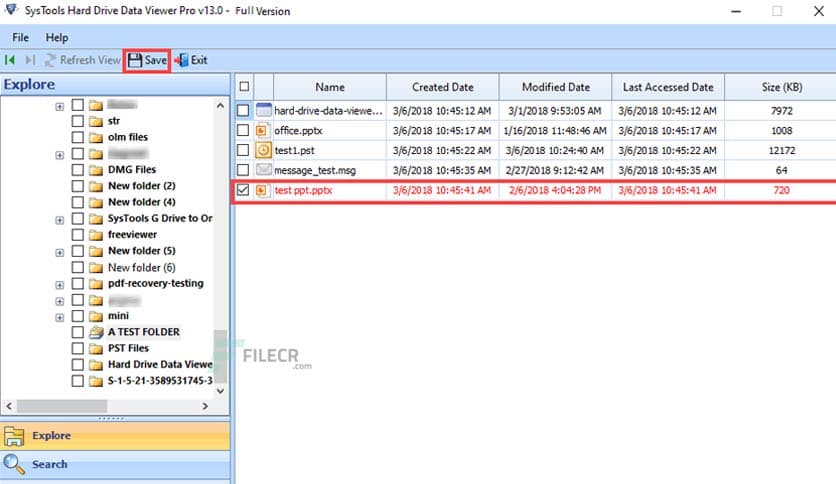Select the Hard Drive Data Viewer folder
Viewport: 836px width, 484px height.
tap(160, 365)
